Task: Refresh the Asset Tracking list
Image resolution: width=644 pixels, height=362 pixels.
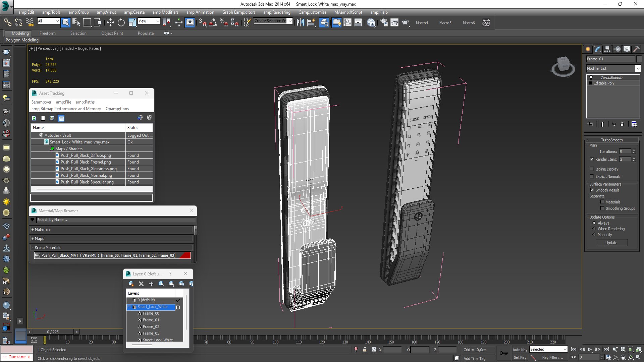Action: (34, 118)
